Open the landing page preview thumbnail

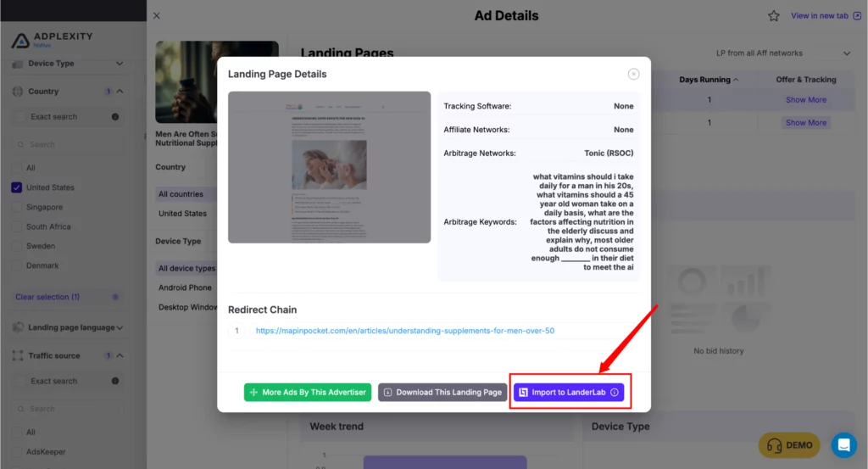[x=329, y=167]
